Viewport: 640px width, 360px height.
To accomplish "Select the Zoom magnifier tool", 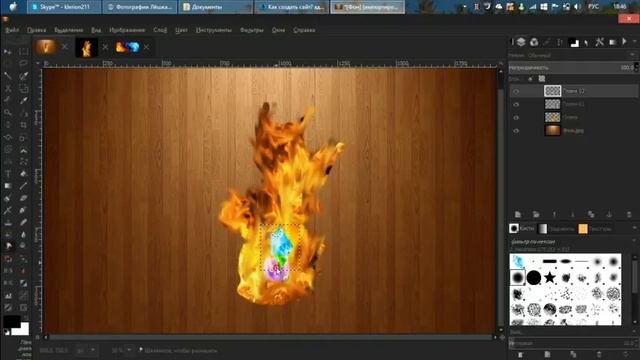I will point(8,113).
